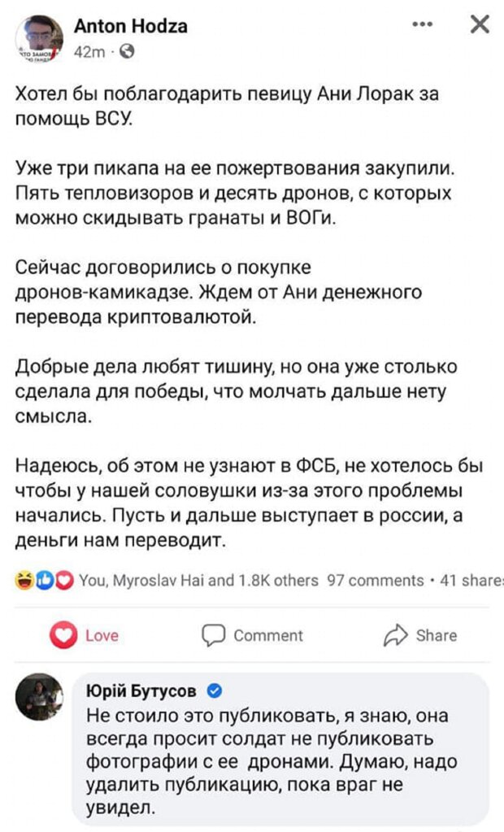Click the laughing reaction emoji in summary
This screenshot has width=504, height=832.
point(24,580)
